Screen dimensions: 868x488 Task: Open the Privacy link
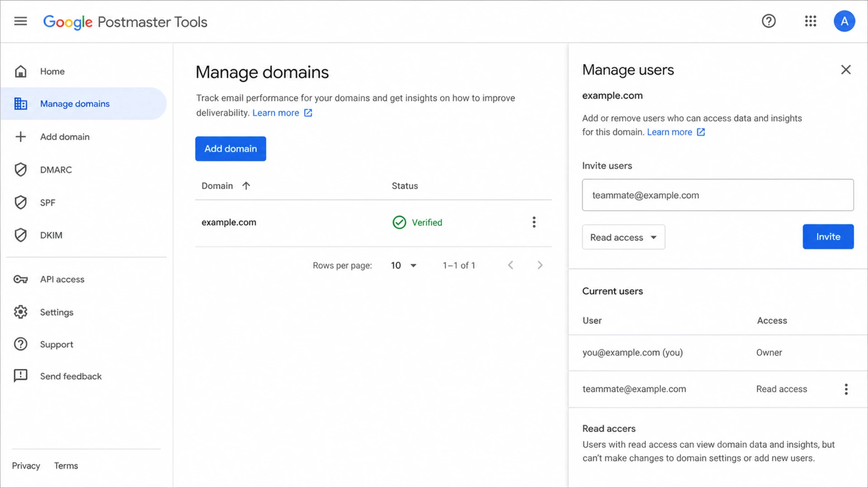pyautogui.click(x=26, y=466)
